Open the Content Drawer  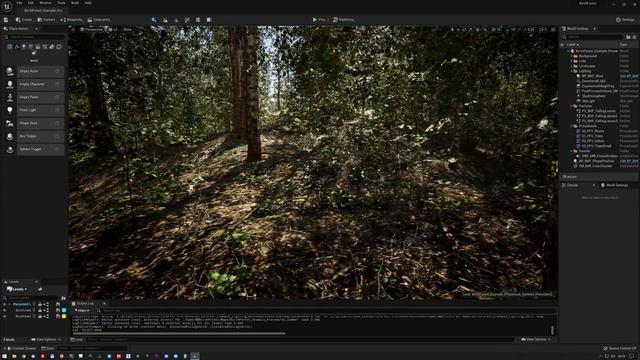22,349
